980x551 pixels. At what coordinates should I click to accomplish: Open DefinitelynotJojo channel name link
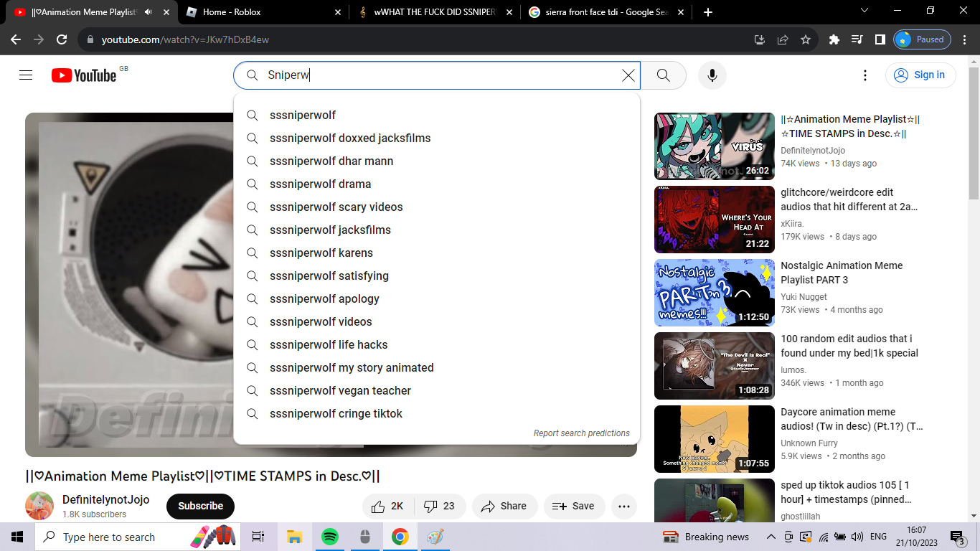pyautogui.click(x=106, y=499)
